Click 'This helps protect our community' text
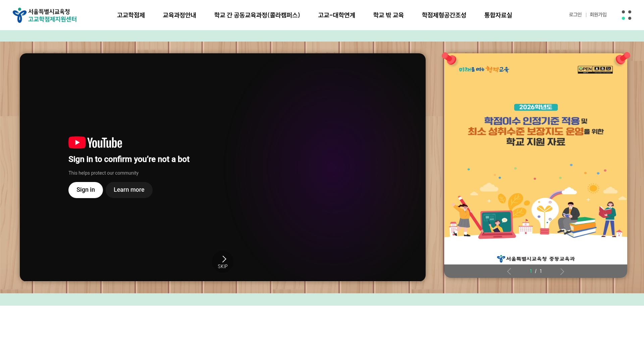 (x=103, y=173)
